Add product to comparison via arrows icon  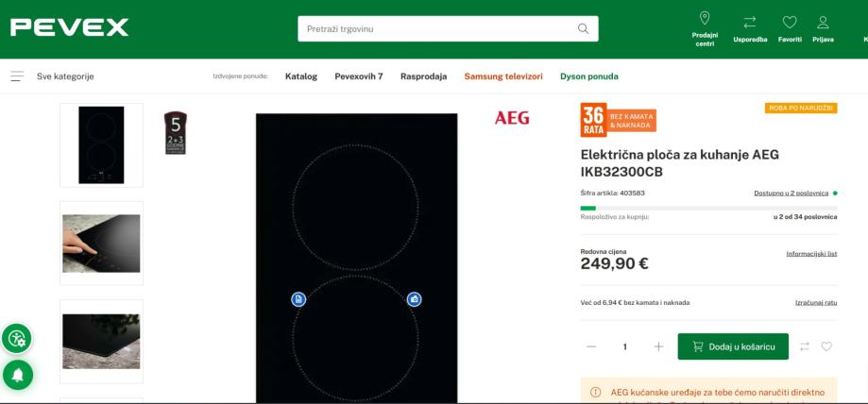pyautogui.click(x=805, y=346)
